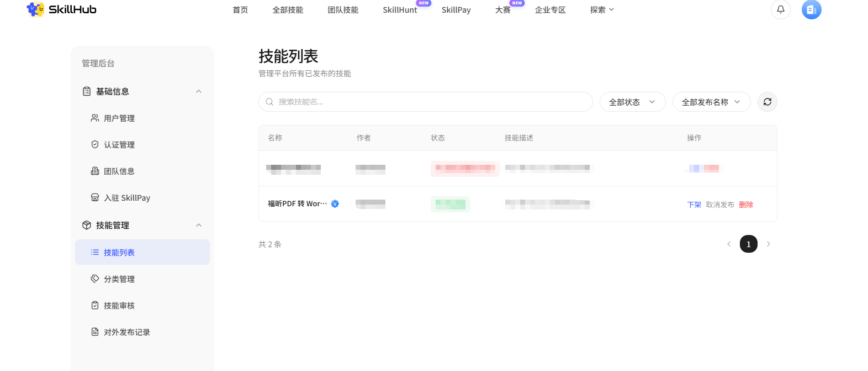868x371 pixels.
Task: Expand the 探索 navigation dropdown
Action: click(x=602, y=10)
